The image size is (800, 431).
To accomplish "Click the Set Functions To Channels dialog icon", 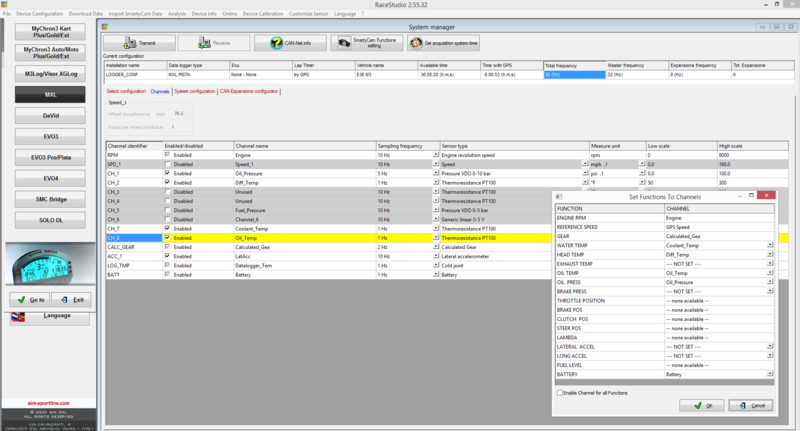I will click(559, 196).
